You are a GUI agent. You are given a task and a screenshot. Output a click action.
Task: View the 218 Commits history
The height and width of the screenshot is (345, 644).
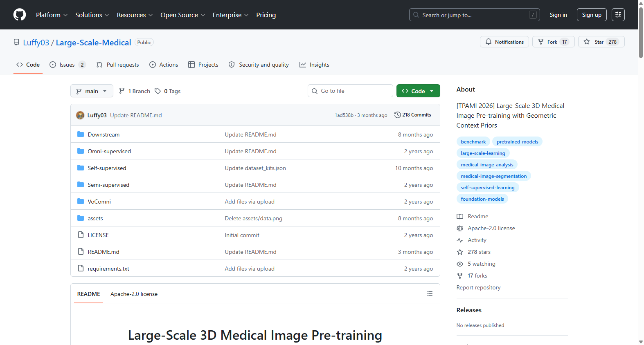click(412, 115)
